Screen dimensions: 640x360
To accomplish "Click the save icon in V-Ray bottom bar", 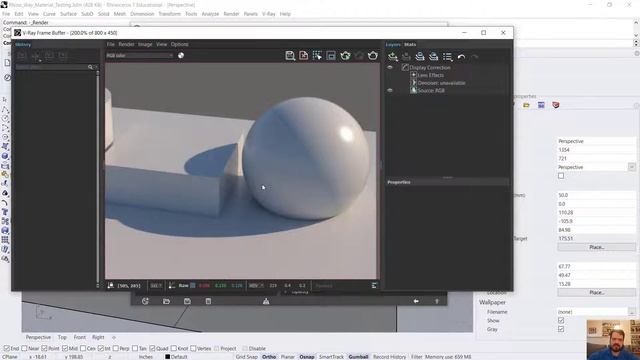I will point(187,301).
